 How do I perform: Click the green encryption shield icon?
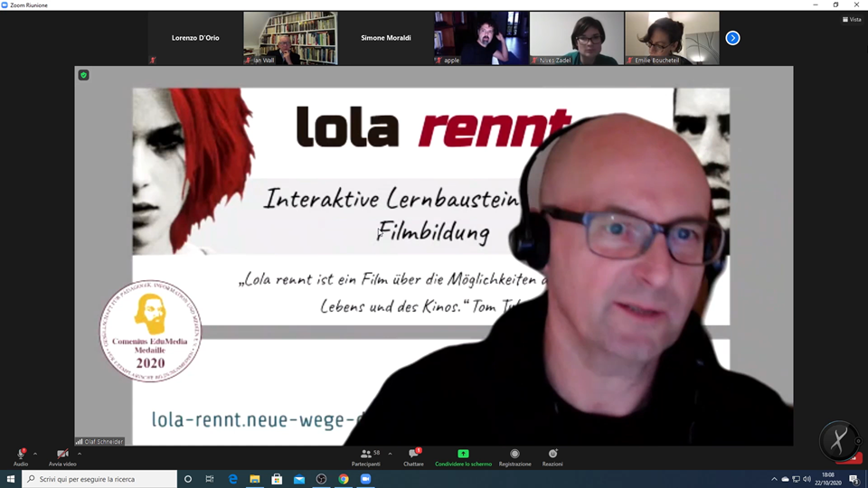(83, 75)
